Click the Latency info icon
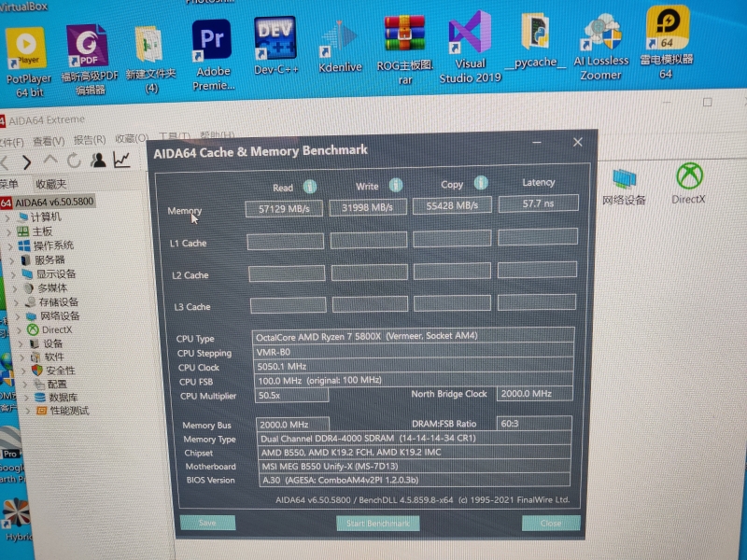Screen dimensions: 747x560 [568, 183]
